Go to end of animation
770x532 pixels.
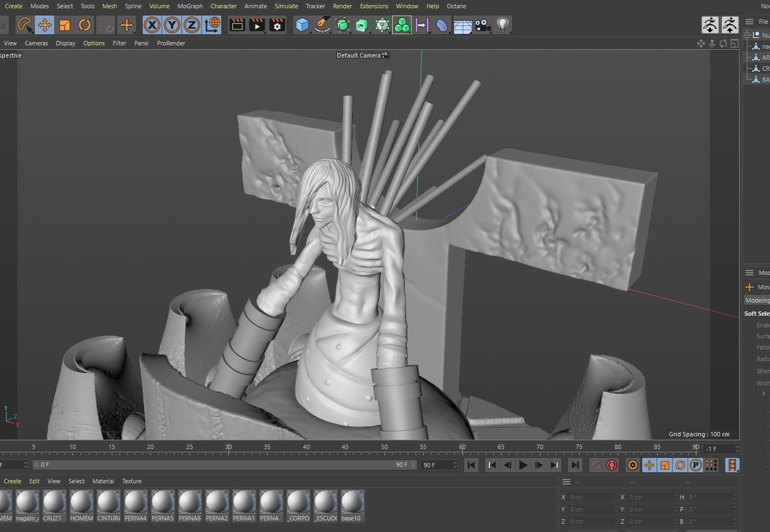coord(575,465)
